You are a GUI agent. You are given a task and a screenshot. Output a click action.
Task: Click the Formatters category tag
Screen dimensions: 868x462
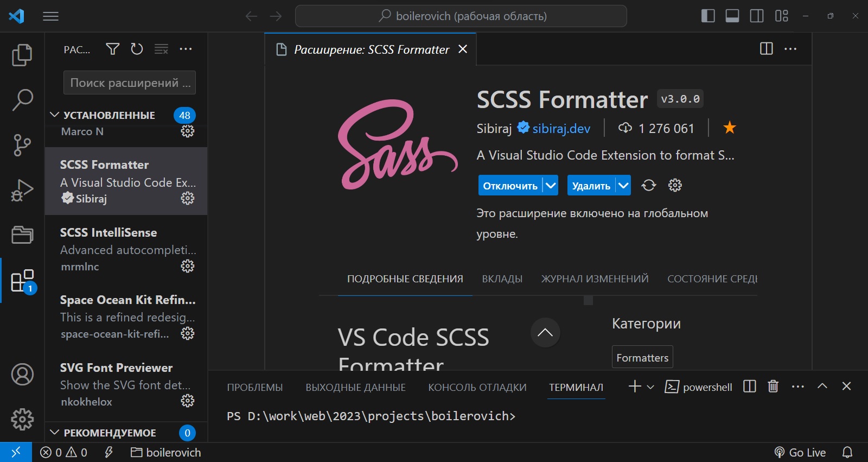pos(642,357)
